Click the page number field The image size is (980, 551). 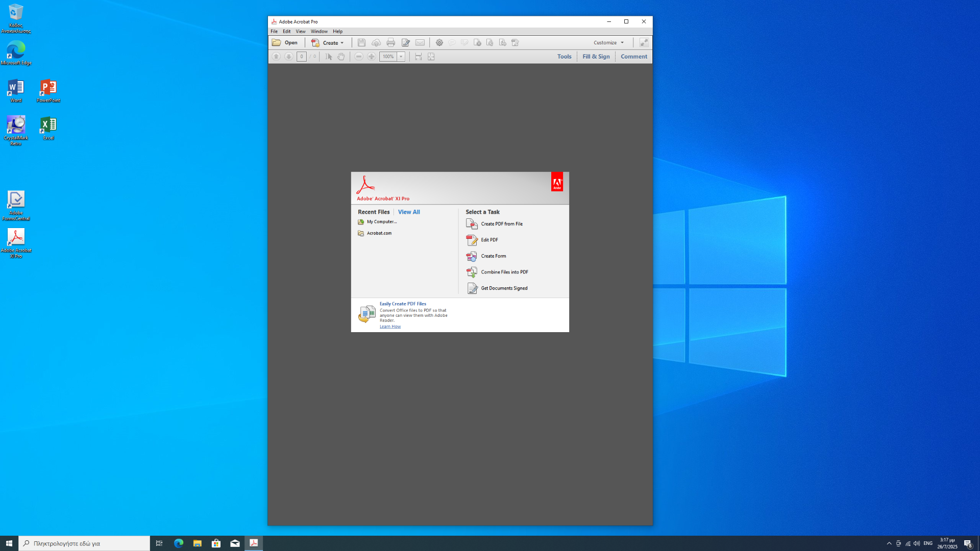[302, 57]
